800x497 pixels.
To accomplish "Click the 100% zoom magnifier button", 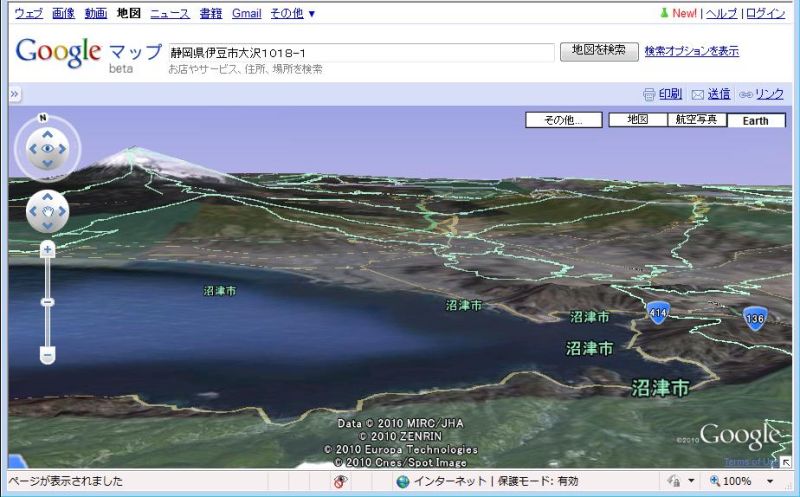I will tap(731, 481).
